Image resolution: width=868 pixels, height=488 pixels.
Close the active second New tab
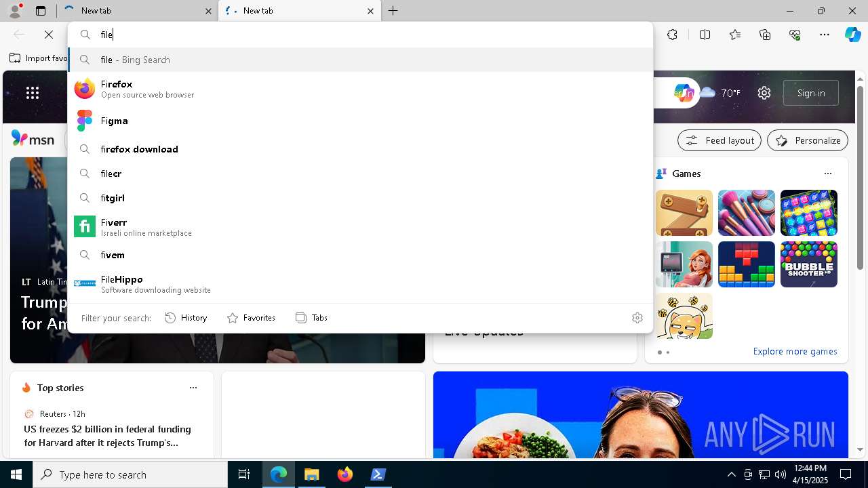point(370,11)
